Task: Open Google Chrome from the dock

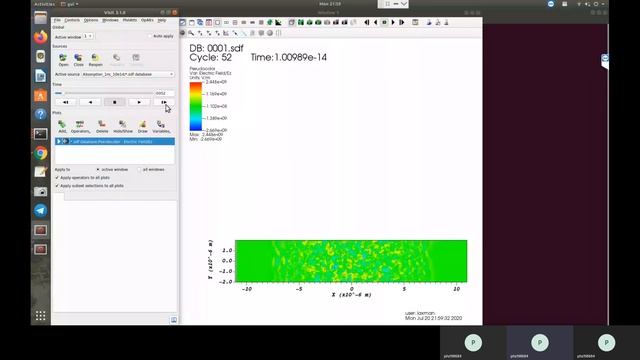Action: pyautogui.click(x=40, y=153)
